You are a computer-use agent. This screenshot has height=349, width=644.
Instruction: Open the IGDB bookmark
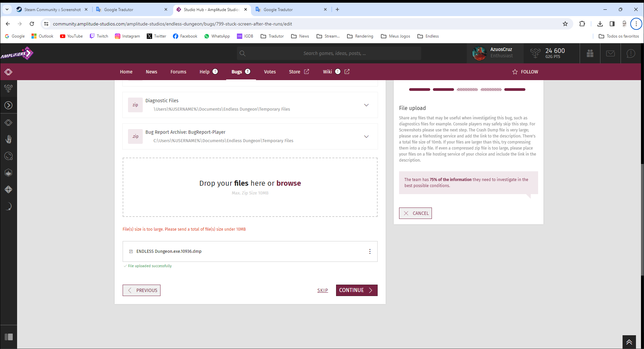click(245, 36)
